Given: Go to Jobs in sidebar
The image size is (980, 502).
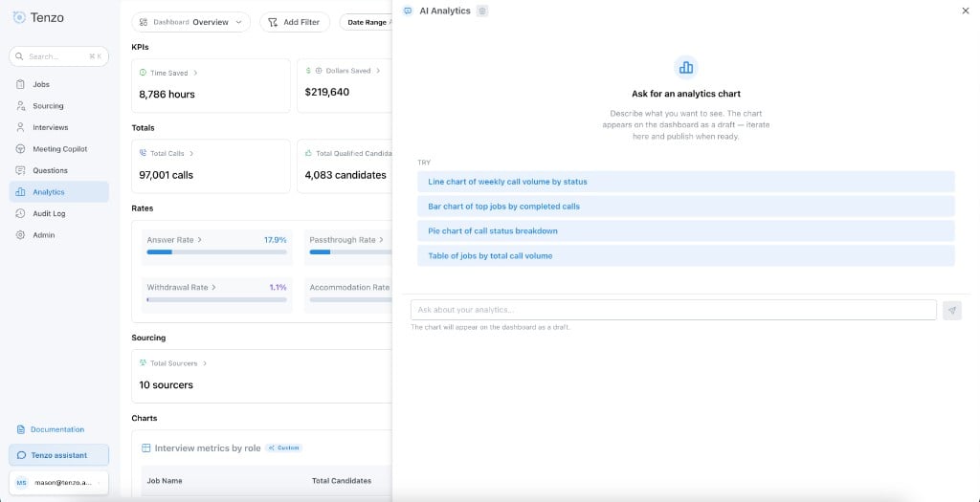Looking at the screenshot, I should (58, 84).
